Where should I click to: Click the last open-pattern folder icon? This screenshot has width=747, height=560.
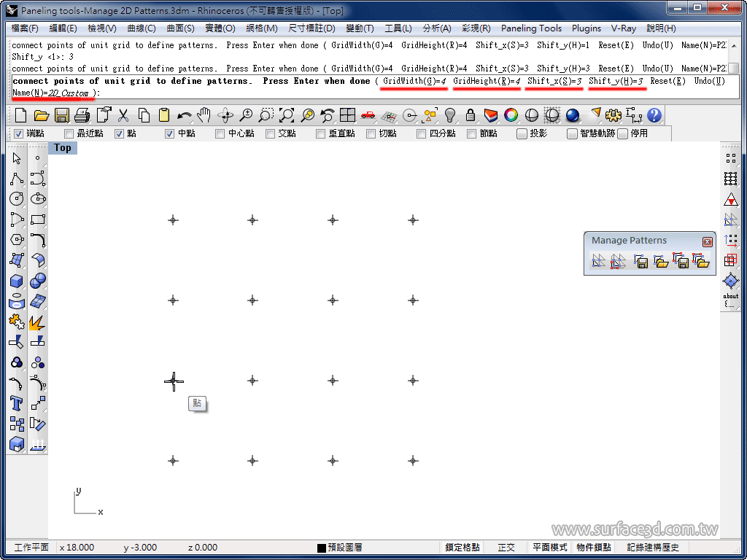[x=701, y=260]
